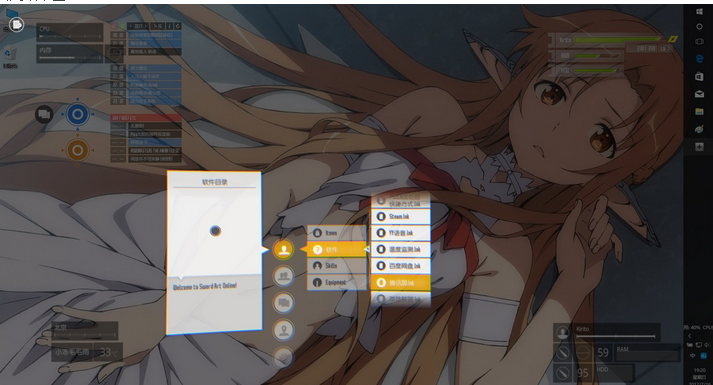The image size is (713, 385).
Task: Open File Explorer on the taskbar
Action: point(699,112)
